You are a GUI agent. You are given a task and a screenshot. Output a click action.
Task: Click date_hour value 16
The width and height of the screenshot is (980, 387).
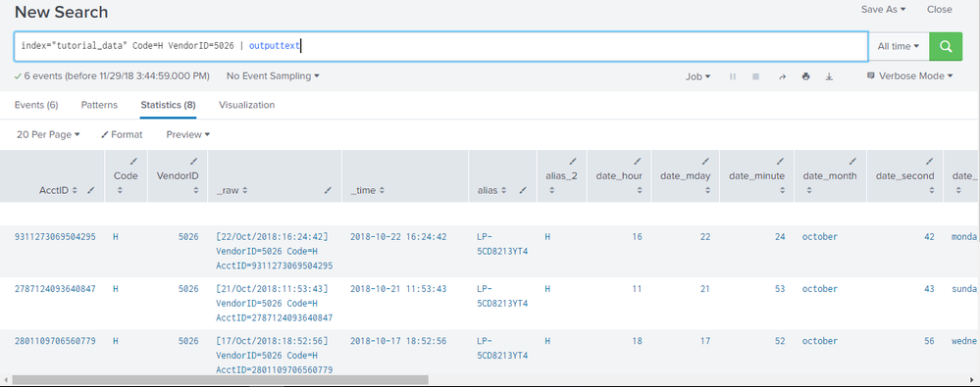pyautogui.click(x=637, y=236)
